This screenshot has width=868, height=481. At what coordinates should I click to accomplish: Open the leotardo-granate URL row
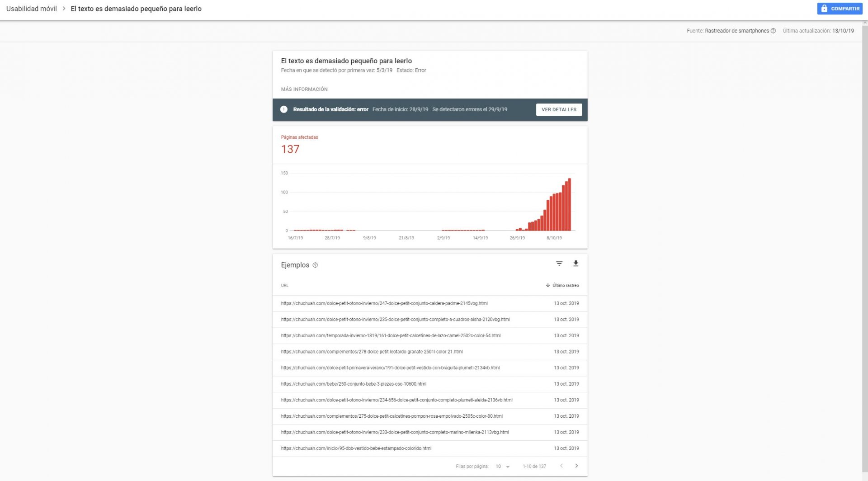point(430,352)
